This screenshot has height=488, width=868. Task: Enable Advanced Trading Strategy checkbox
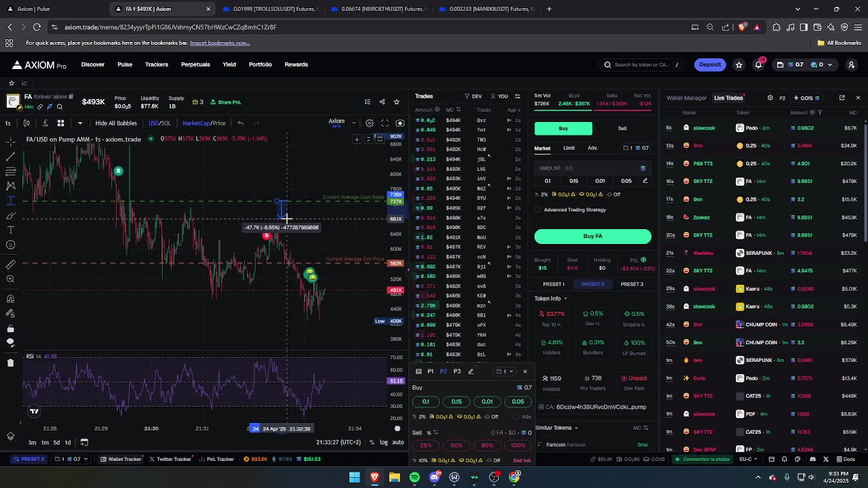538,210
